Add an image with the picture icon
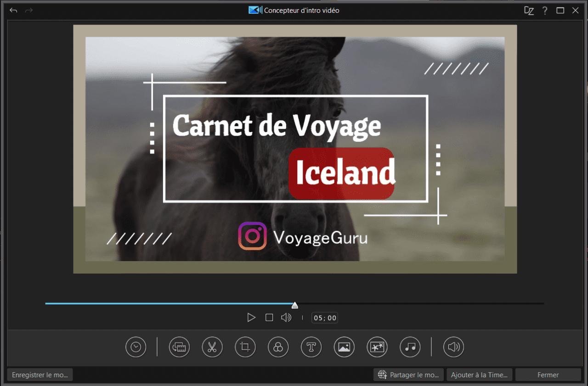The image size is (588, 386). 344,347
